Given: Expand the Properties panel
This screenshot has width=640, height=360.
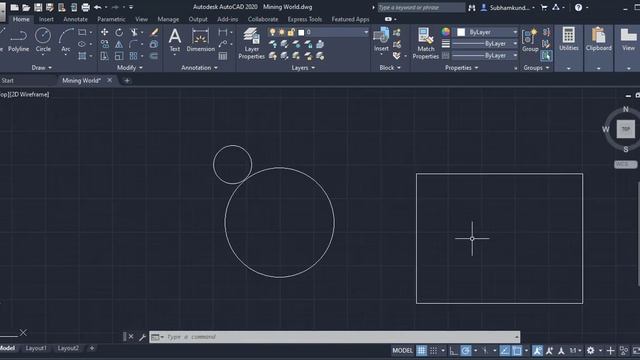Looking at the screenshot, I should pos(462,68).
